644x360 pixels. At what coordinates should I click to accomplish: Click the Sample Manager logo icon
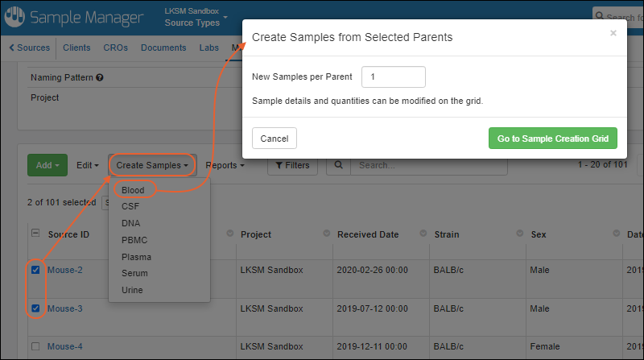[15, 17]
